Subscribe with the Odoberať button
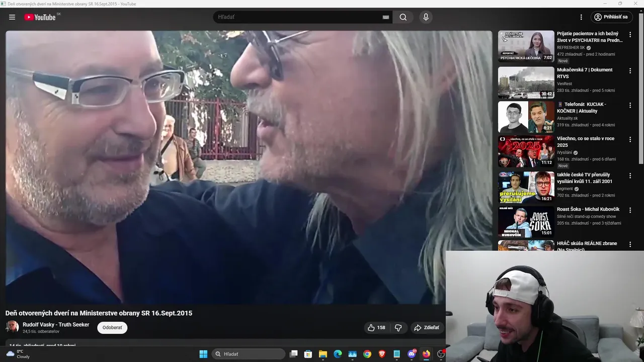The width and height of the screenshot is (644, 362). pyautogui.click(x=112, y=327)
